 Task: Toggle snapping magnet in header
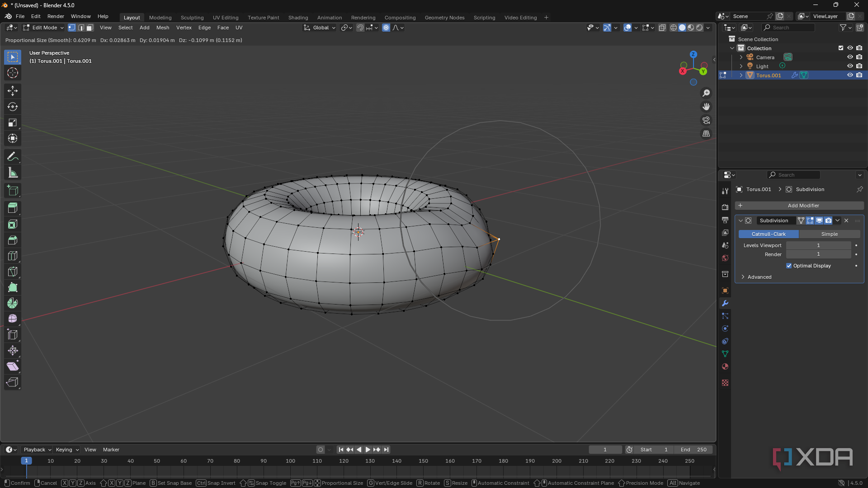point(360,28)
